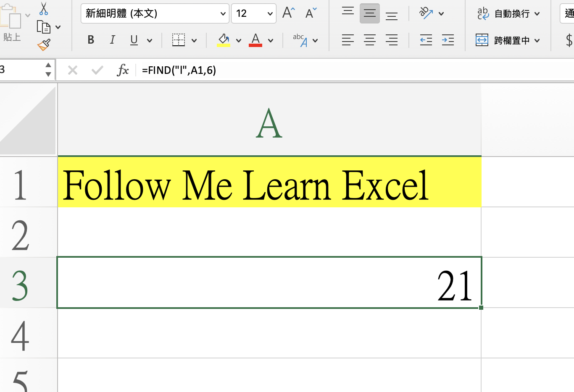Decrease cell indent

(426, 40)
